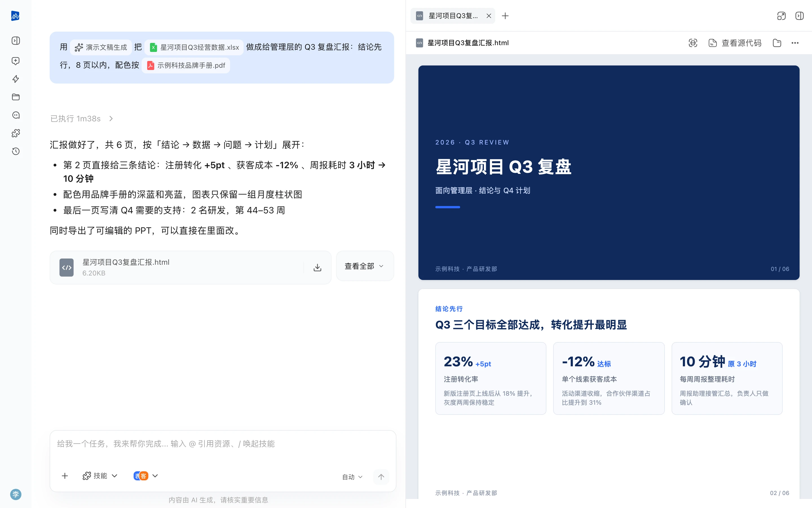Open the 查看全部 dropdown
Screen dimensions: 812x508
(x=365, y=266)
